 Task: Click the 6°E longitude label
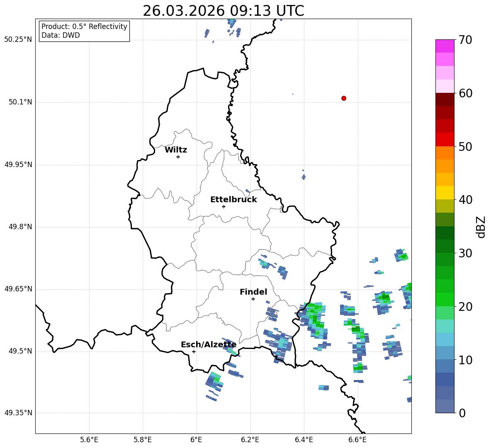196,440
